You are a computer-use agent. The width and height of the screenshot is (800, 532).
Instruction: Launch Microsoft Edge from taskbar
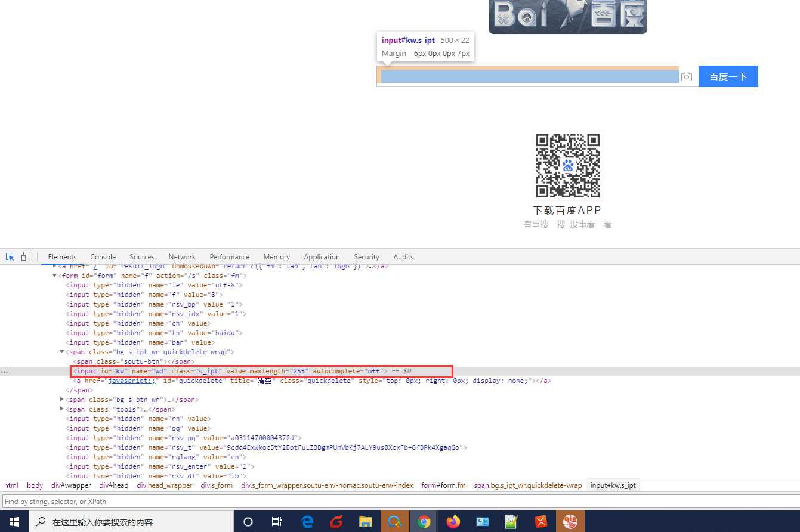pos(307,521)
